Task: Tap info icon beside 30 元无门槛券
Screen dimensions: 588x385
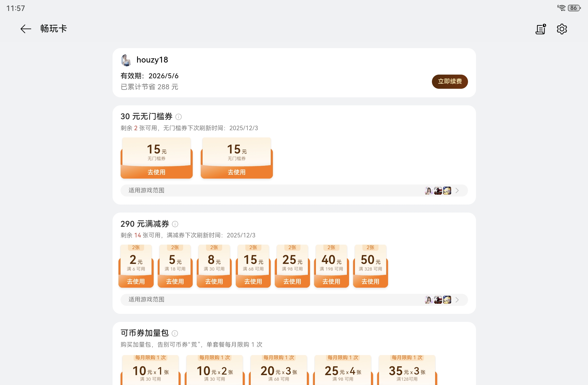Action: click(179, 117)
